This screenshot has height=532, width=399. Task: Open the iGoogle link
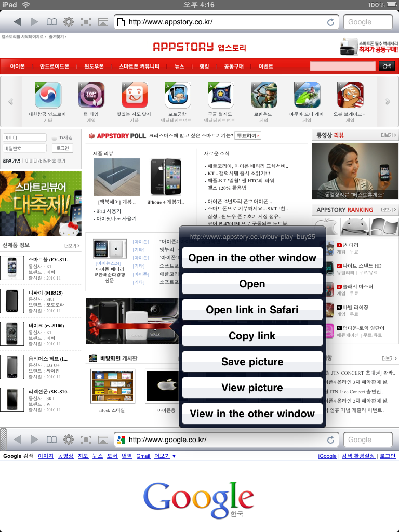point(327,456)
